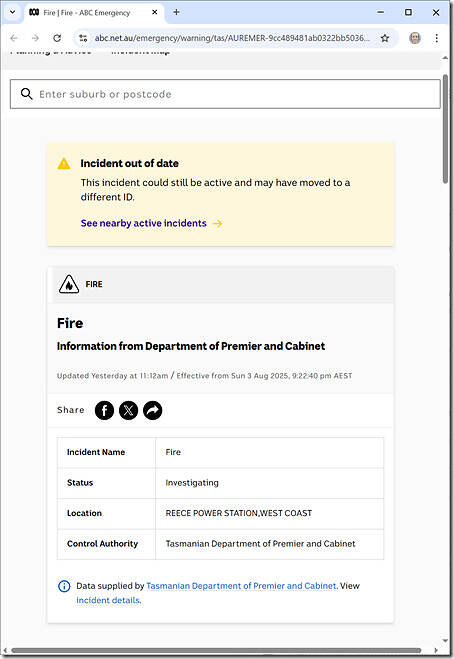
Task: Open the tab search dropdown chevron
Action: [12, 12]
